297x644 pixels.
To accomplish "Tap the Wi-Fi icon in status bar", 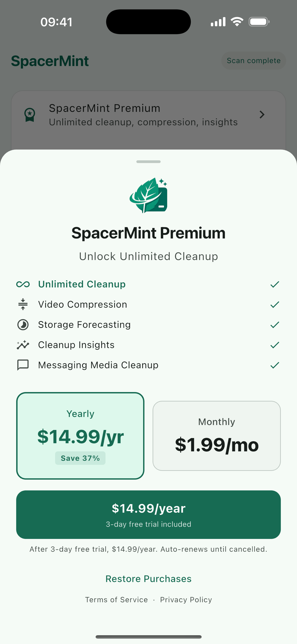I will (x=236, y=21).
